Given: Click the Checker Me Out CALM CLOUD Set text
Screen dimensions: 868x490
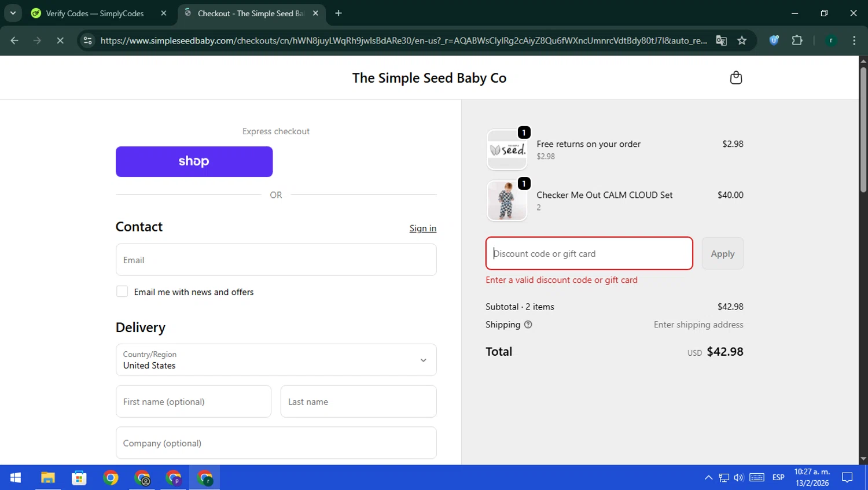Looking at the screenshot, I should [x=604, y=195].
